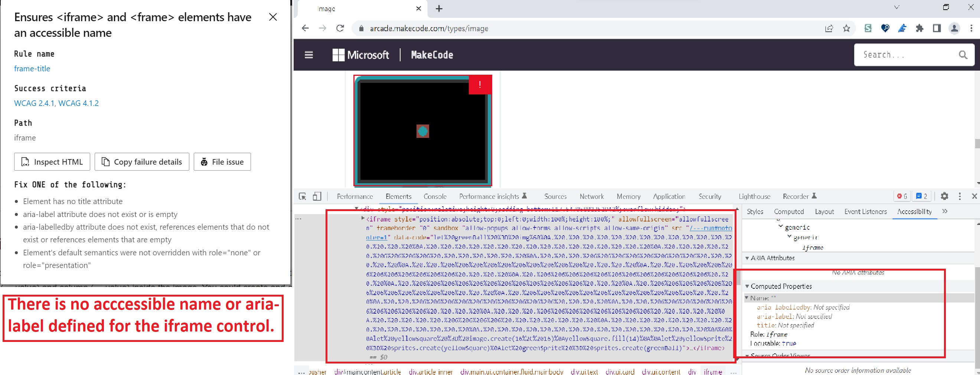Image resolution: width=980 pixels, height=375 pixels.
Task: Click the Inspect HTML button
Action: [x=52, y=161]
